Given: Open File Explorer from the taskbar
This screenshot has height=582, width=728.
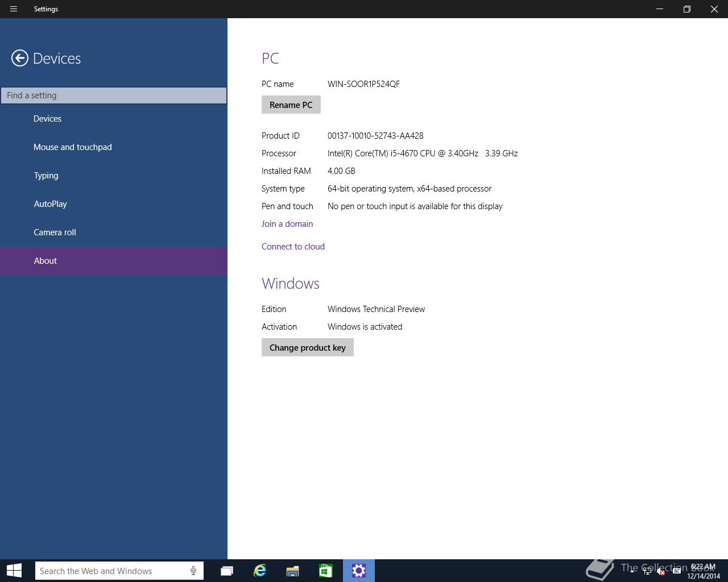Looking at the screenshot, I should (292, 571).
